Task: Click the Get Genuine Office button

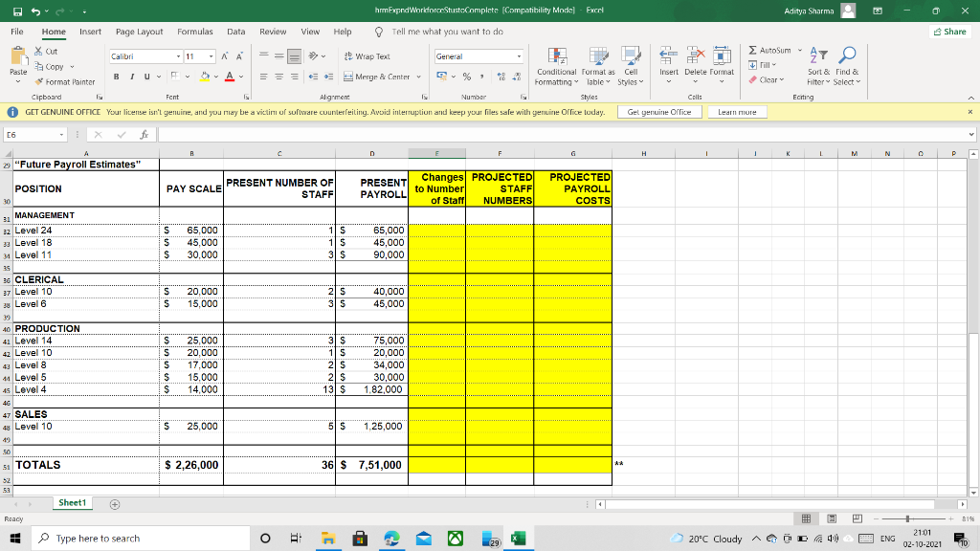Action: click(659, 111)
